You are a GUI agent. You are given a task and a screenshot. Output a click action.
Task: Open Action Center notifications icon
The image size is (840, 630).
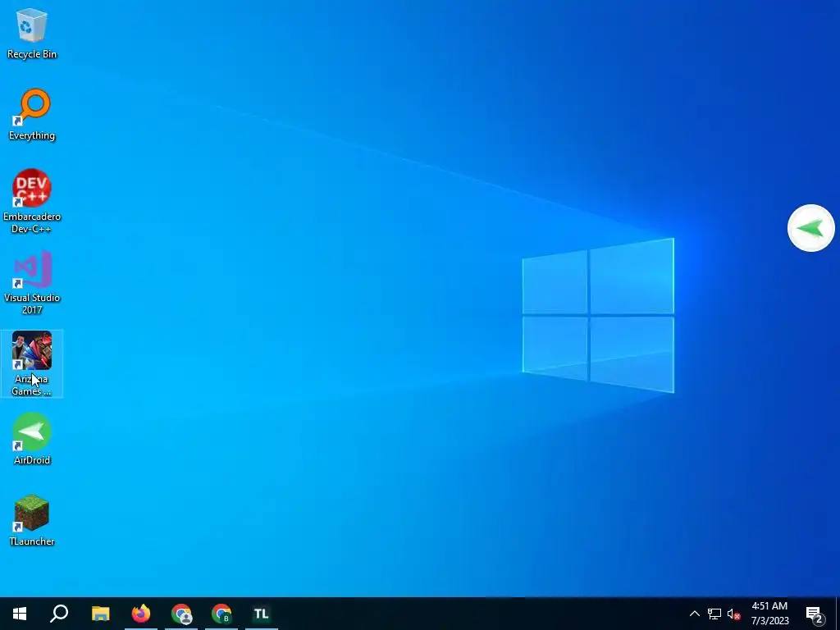[815, 614]
